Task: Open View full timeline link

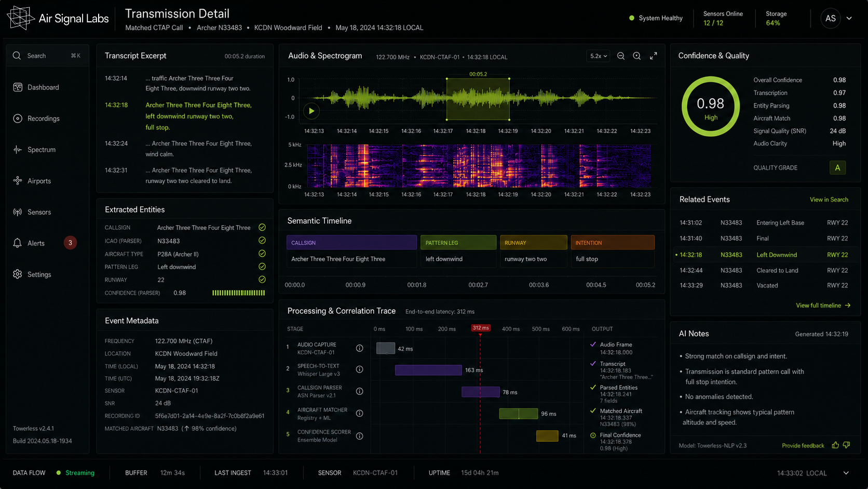Action: point(823,306)
